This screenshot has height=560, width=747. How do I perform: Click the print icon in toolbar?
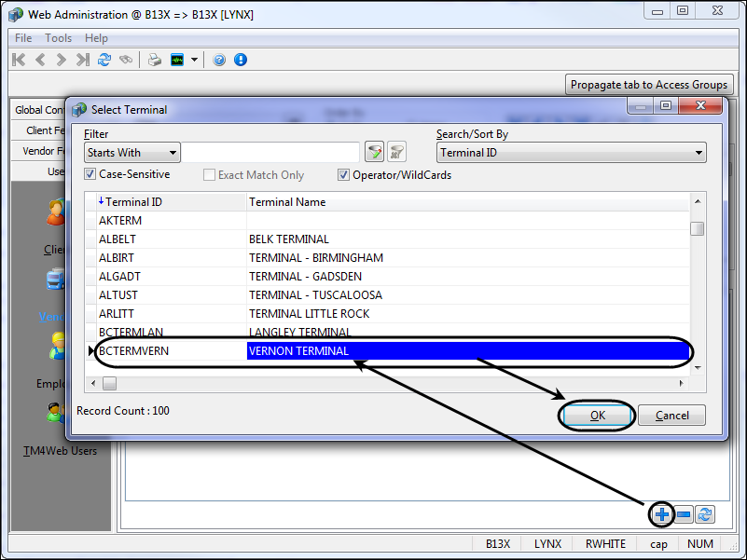[154, 60]
